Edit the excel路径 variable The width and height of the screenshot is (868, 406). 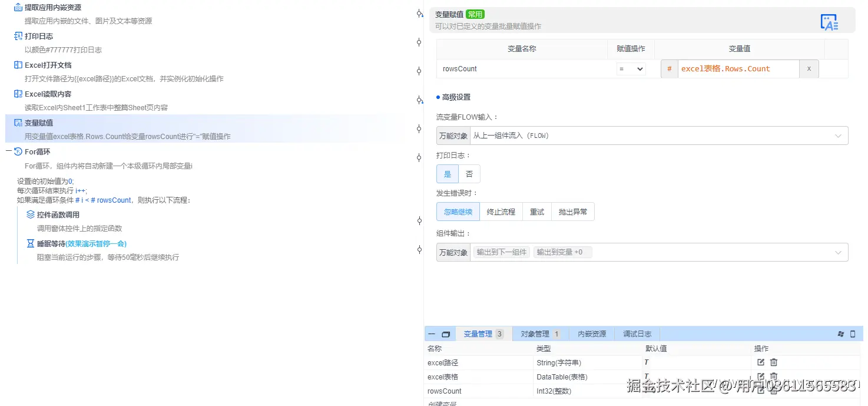pos(761,362)
